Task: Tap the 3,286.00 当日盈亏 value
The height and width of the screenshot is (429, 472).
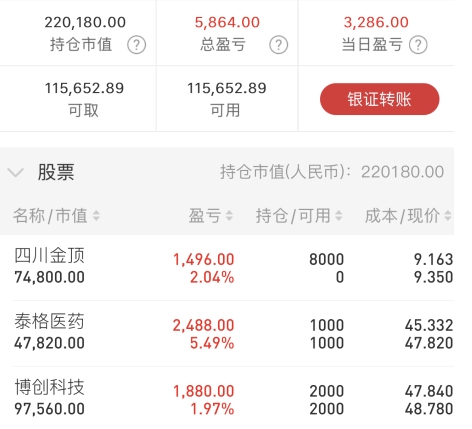Action: click(376, 22)
